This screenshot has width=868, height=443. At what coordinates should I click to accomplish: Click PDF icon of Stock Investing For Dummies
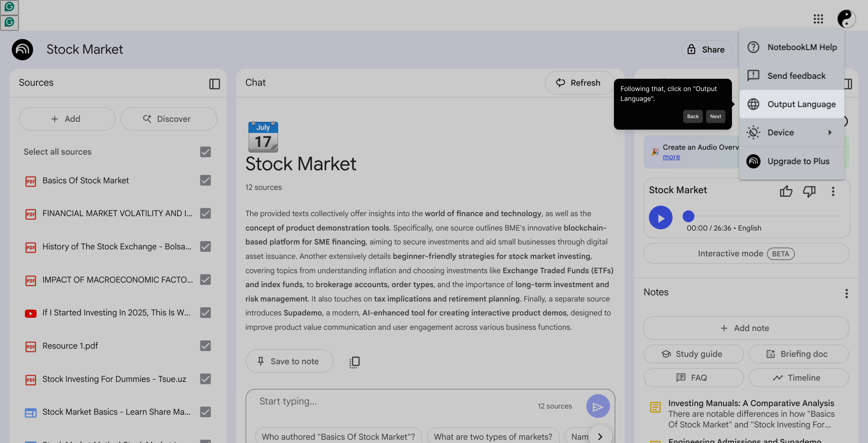31,380
